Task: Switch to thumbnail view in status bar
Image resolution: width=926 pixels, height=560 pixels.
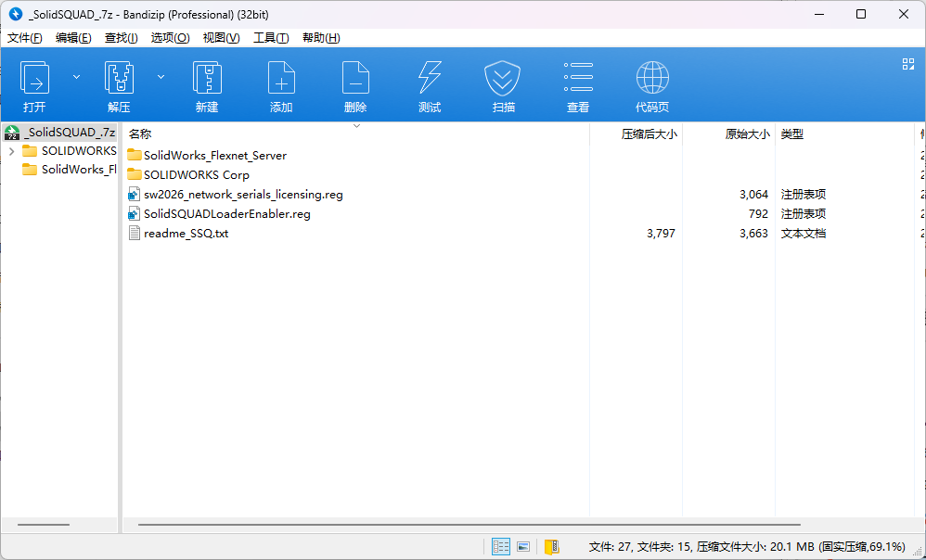Action: click(523, 547)
